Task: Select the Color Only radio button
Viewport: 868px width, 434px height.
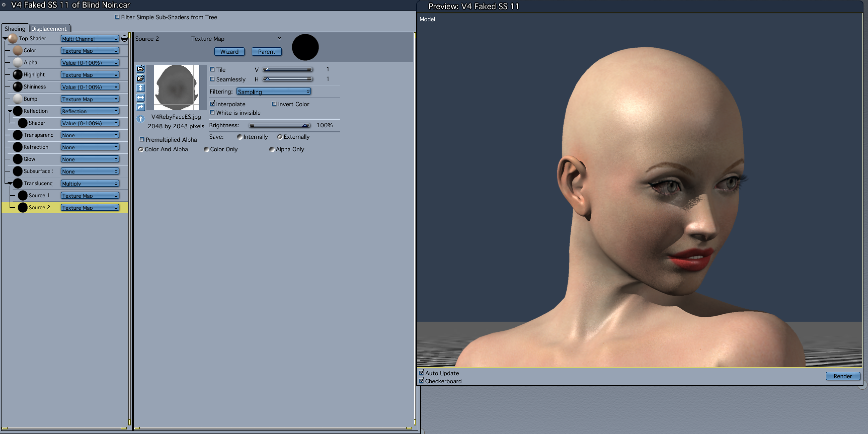Action: pyautogui.click(x=206, y=150)
